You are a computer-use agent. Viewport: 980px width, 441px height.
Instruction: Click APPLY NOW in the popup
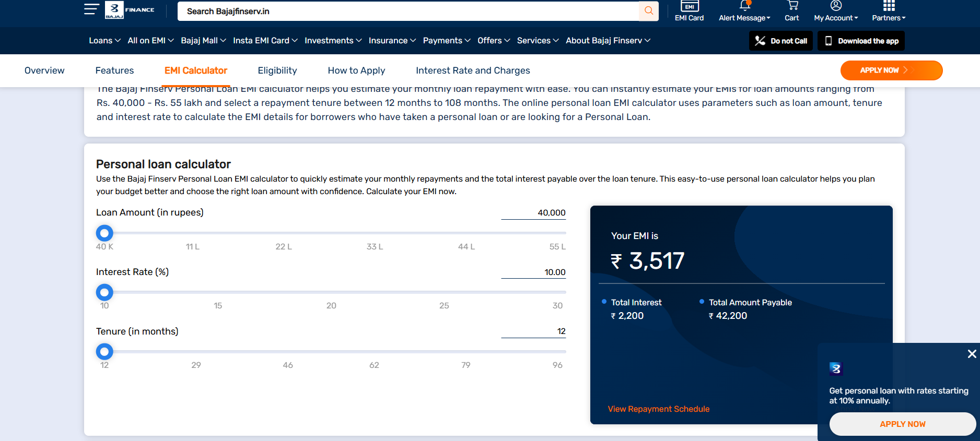click(x=902, y=424)
